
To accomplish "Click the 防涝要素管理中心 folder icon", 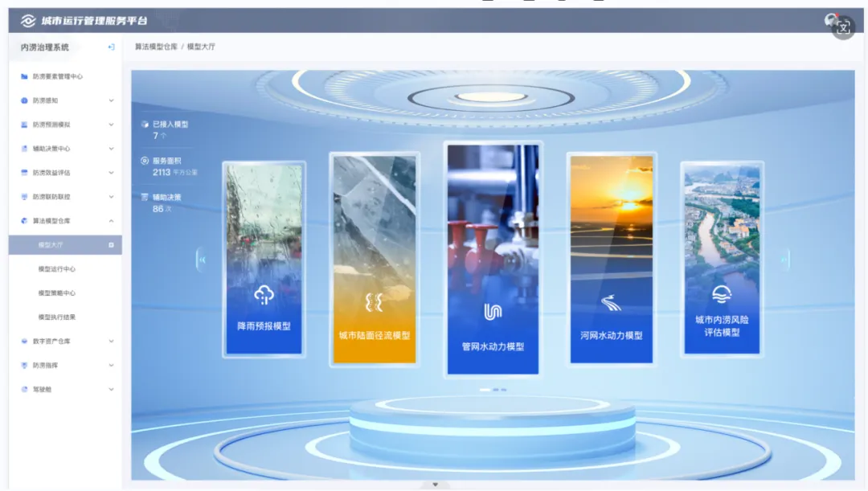I will pos(24,76).
